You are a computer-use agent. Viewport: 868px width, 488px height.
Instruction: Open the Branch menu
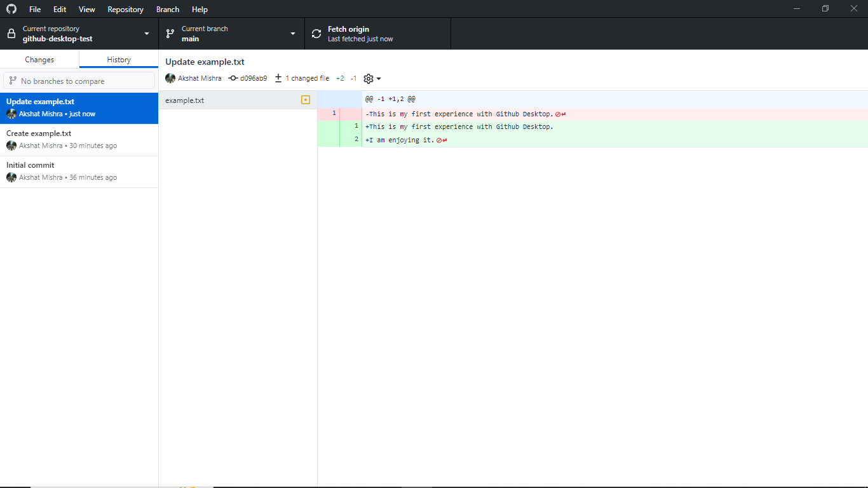tap(167, 9)
